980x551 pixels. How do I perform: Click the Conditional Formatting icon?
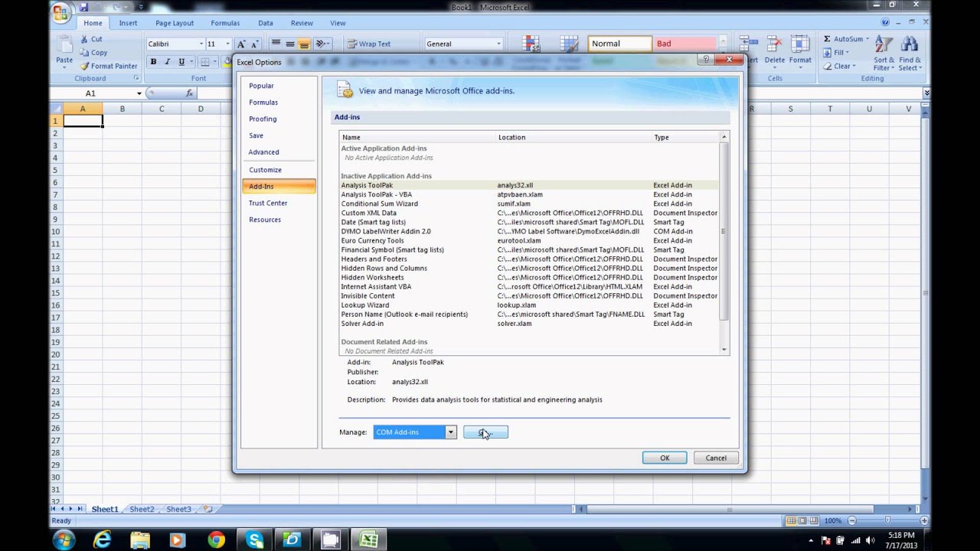531,44
